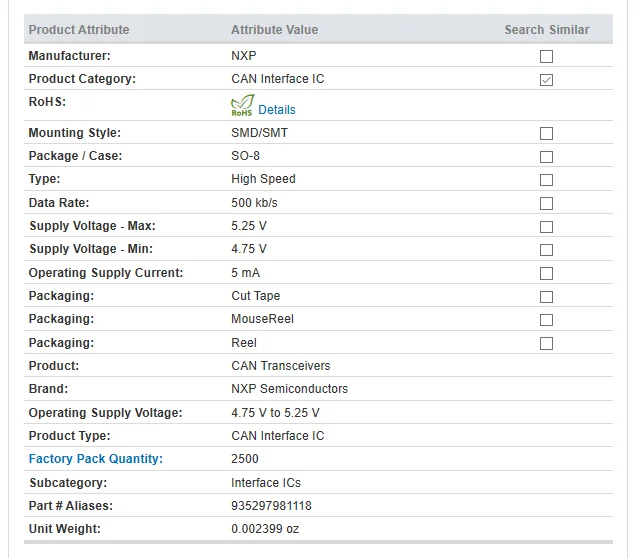
Task: Enable the Packaging MouseReel checkbox
Action: tap(546, 320)
